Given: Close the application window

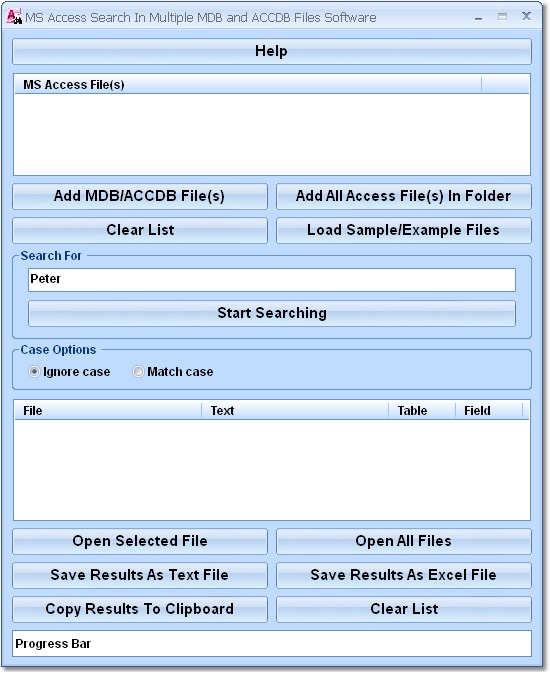Looking at the screenshot, I should coord(526,16).
